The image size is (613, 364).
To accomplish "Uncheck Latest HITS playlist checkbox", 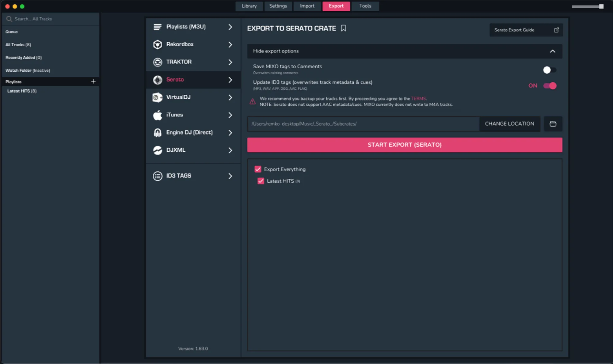I will point(261,181).
